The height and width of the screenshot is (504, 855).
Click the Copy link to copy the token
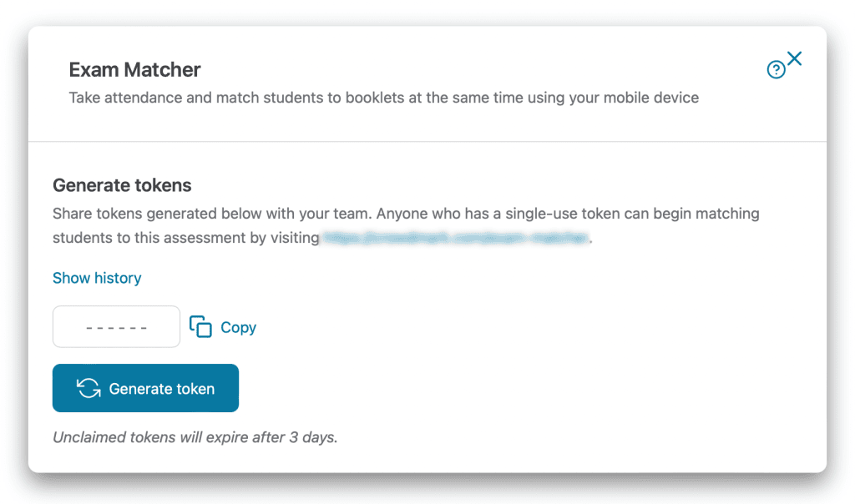coord(237,326)
